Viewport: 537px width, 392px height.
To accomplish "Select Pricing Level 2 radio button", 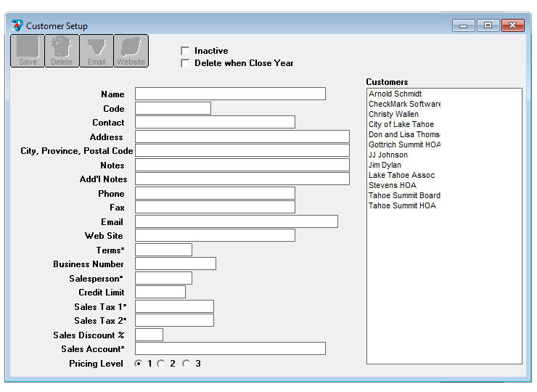I will 161,364.
